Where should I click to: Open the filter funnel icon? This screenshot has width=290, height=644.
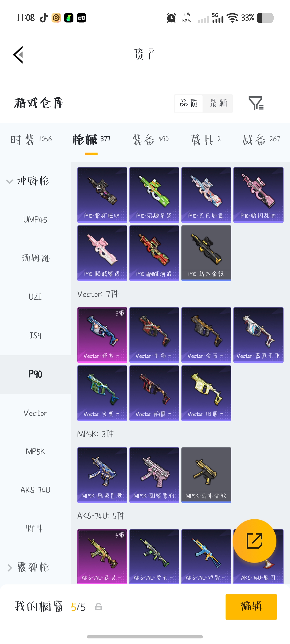tap(256, 103)
